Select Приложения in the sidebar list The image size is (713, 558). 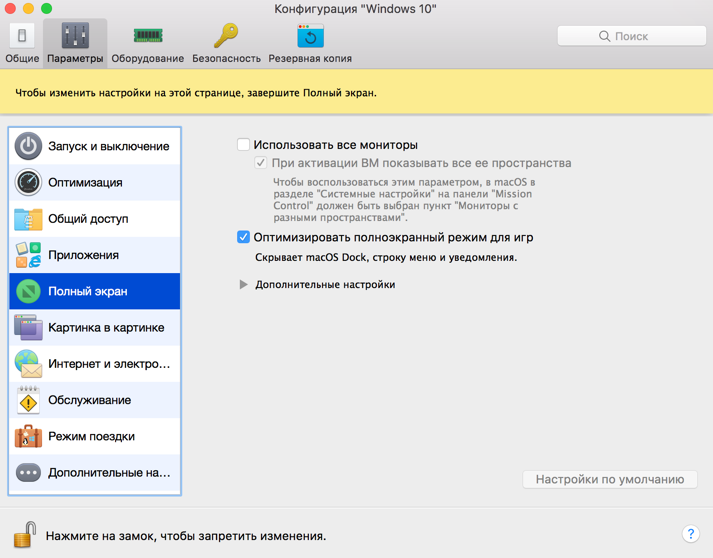click(95, 255)
